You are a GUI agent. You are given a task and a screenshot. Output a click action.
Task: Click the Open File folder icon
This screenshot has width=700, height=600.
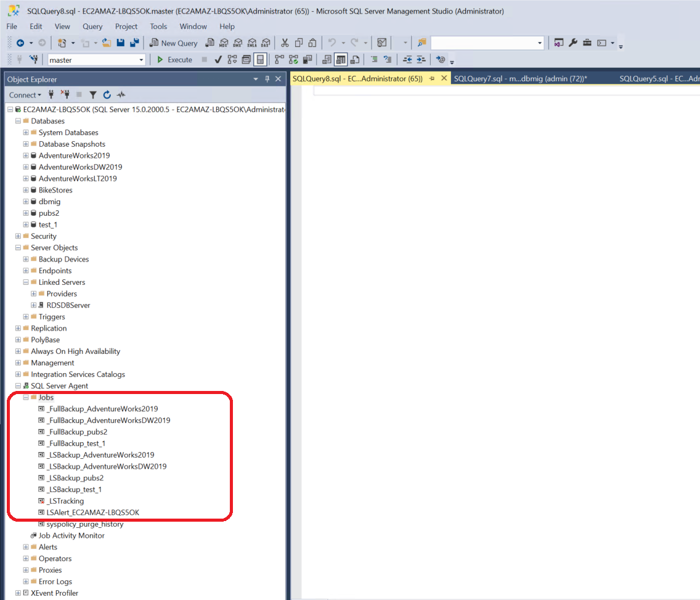[106, 43]
